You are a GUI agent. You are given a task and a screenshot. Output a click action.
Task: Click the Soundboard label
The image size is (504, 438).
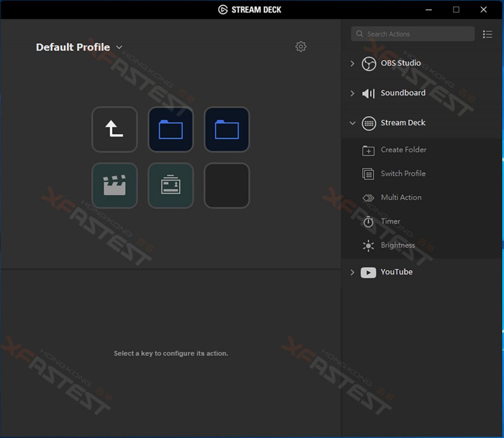[x=403, y=93]
